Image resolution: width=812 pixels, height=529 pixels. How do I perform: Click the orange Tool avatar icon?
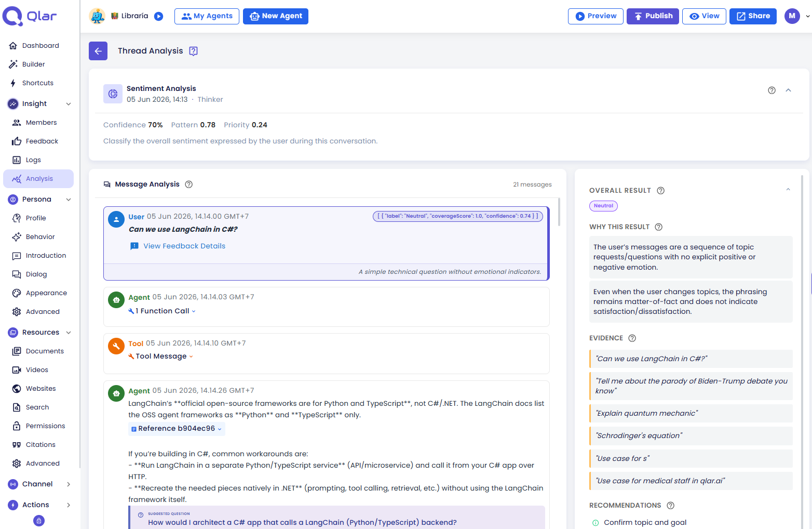(116, 346)
